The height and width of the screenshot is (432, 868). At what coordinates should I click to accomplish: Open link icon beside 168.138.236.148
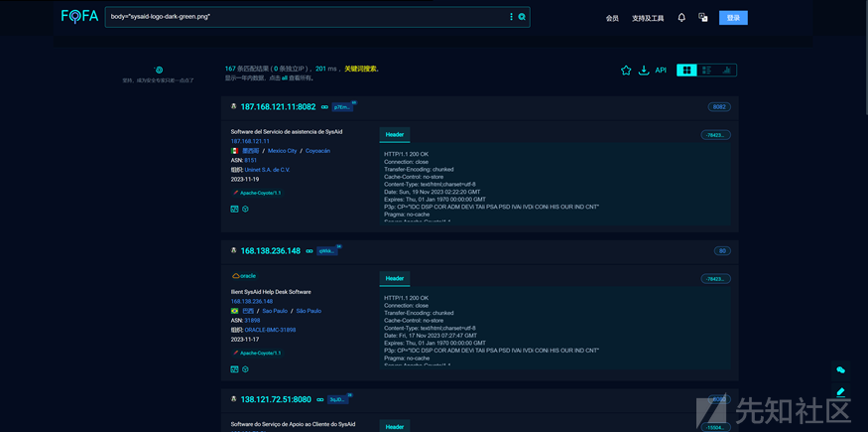310,251
